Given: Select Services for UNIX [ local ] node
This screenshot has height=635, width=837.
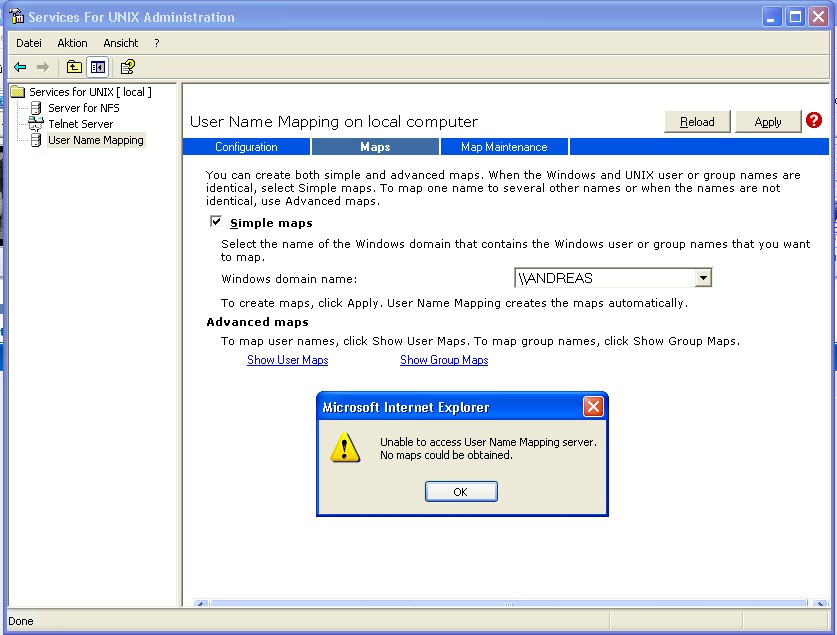Looking at the screenshot, I should click(90, 92).
